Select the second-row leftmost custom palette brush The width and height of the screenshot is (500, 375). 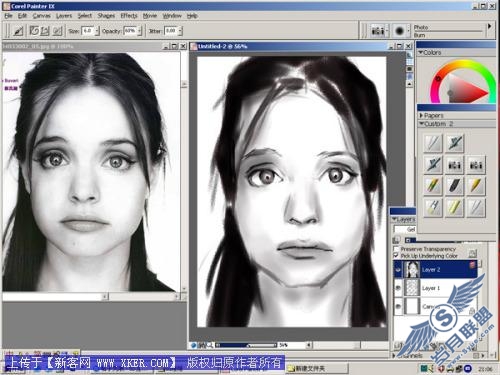tap(433, 164)
